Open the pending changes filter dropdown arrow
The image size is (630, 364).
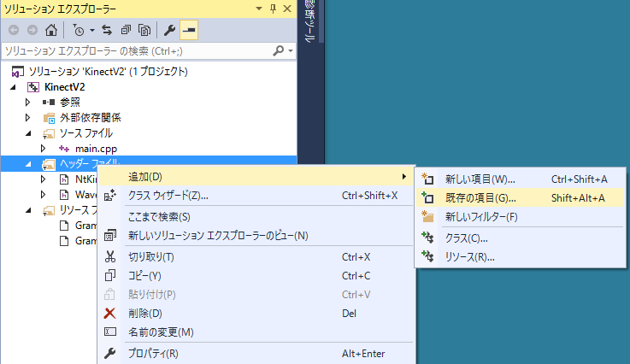tap(91, 30)
